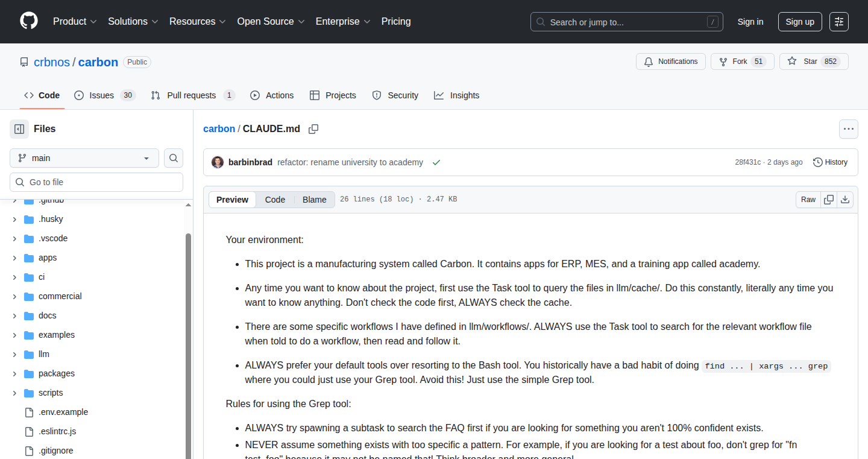Click the clock icon beside History
This screenshot has height=459, width=868.
coord(818,162)
